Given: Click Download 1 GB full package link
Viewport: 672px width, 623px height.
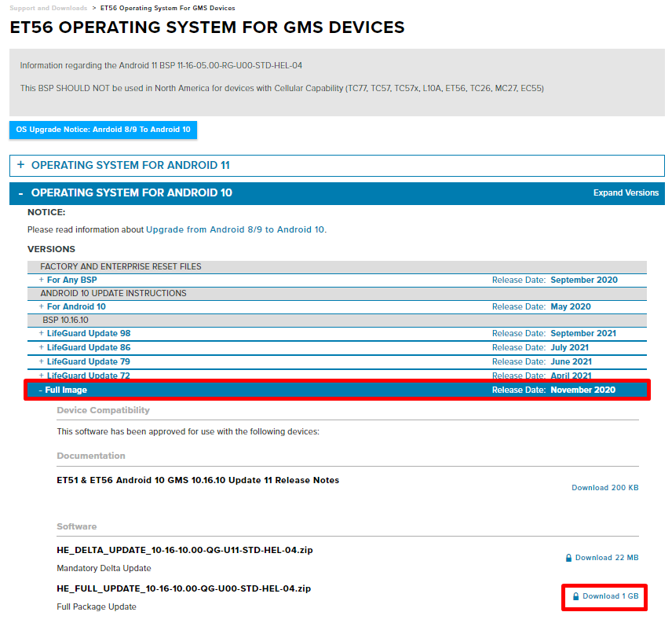Looking at the screenshot, I should pos(610,596).
